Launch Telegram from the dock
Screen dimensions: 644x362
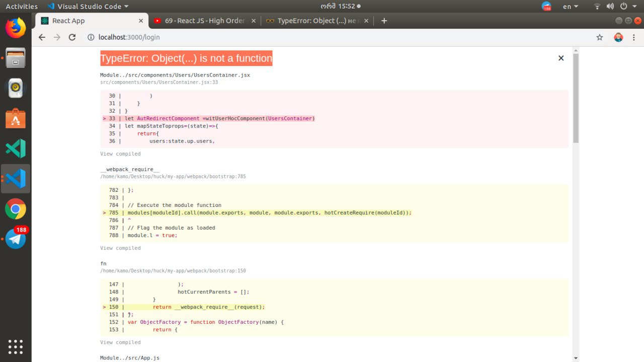click(16, 239)
